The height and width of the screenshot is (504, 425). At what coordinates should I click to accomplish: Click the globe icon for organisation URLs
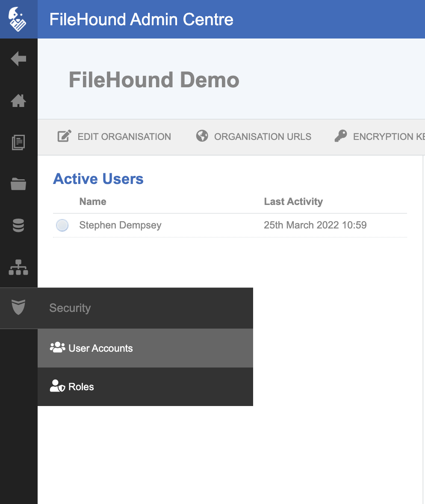[x=202, y=136]
